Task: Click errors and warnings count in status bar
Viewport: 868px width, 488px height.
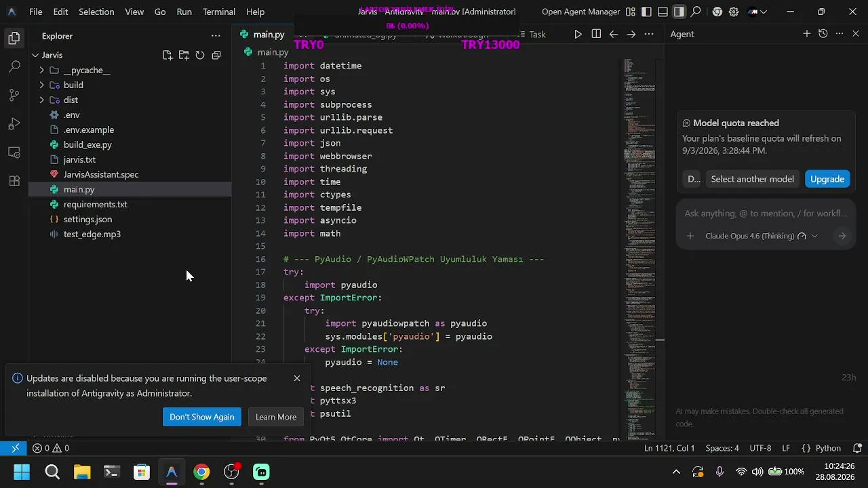Action: tap(52, 448)
